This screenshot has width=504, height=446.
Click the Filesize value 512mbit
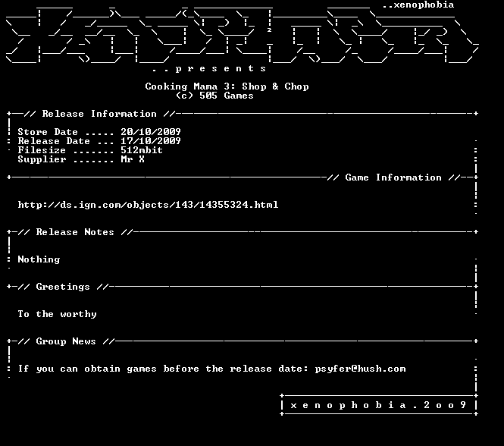(x=142, y=150)
